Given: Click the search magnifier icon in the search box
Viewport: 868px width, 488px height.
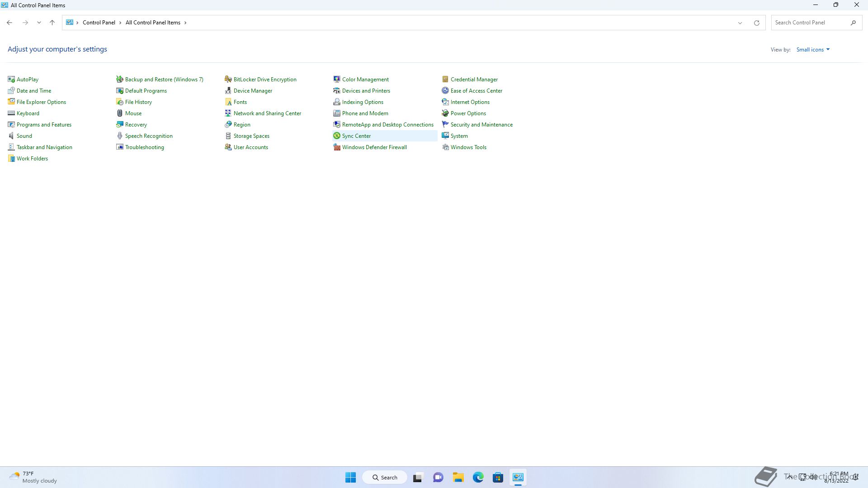Looking at the screenshot, I should point(853,23).
